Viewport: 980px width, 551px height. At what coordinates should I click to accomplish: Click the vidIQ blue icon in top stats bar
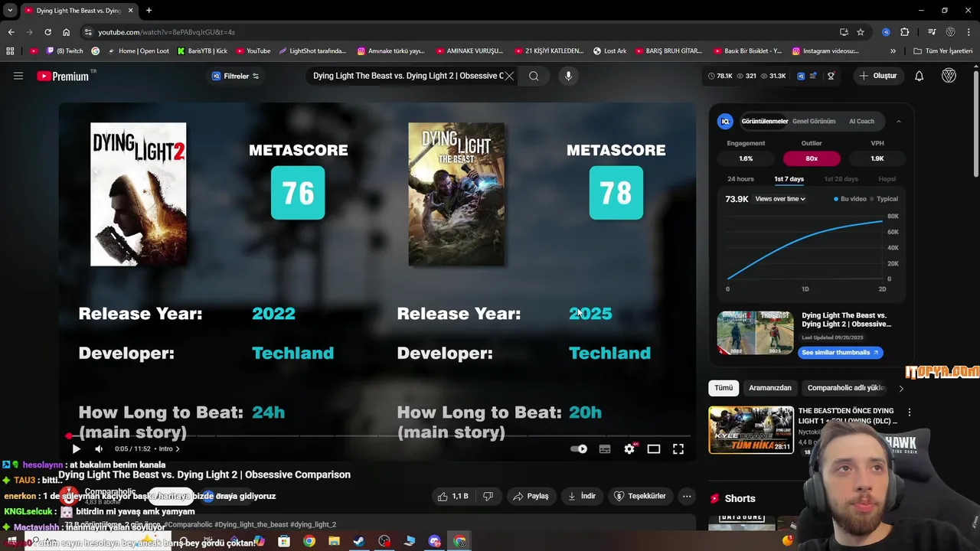point(801,76)
